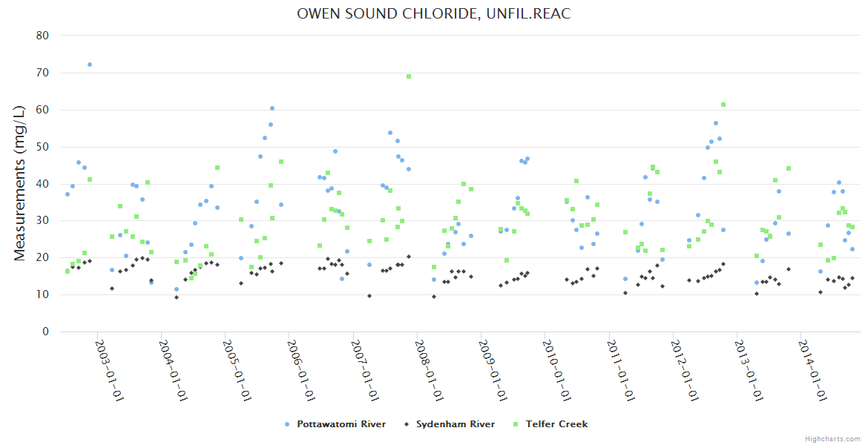Click the Telfer Creek point near 69 mg/L
868x445 pixels.
(x=409, y=76)
